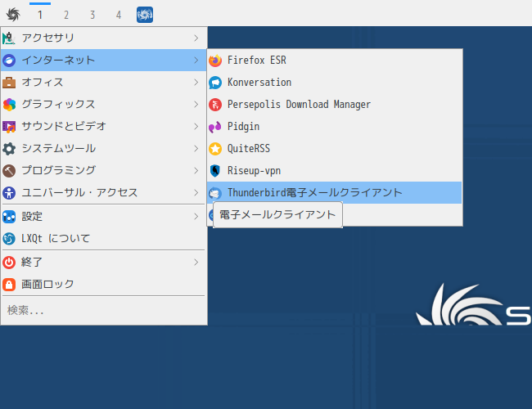
Task: Select the アクセサリ category label
Action: tap(47, 38)
